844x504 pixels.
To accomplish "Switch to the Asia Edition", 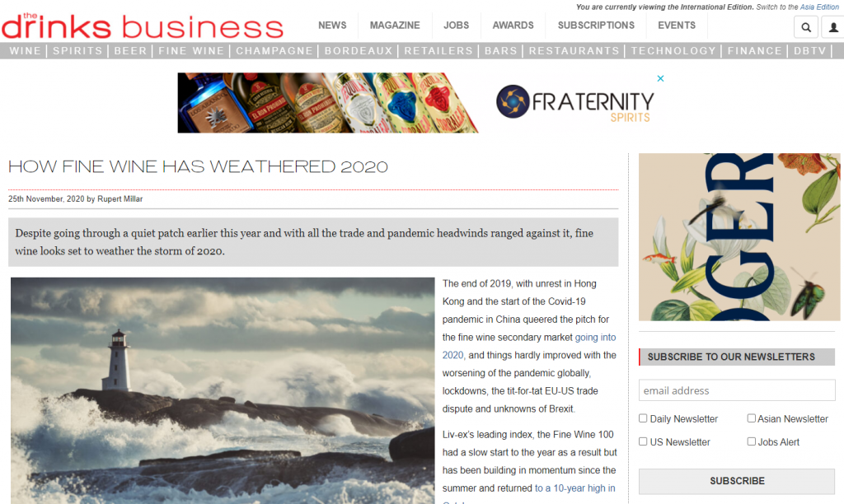I will click(x=819, y=7).
